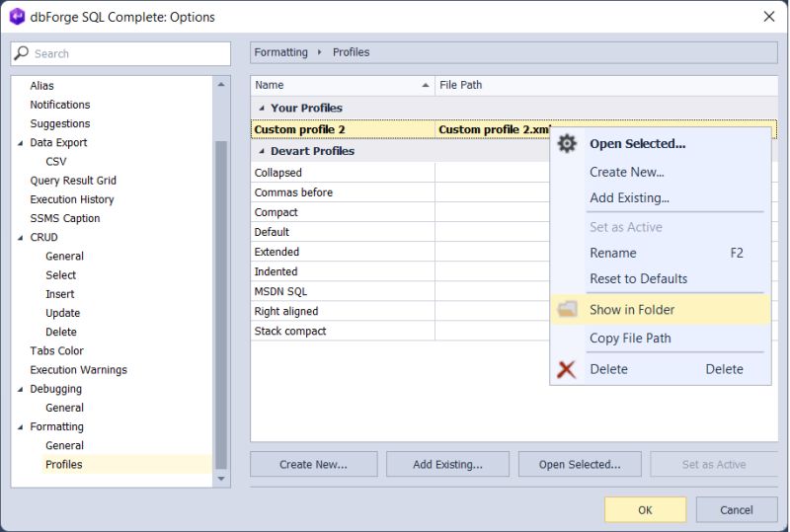
Task: Select Delete under CRUD in the tree
Action: coord(61,332)
